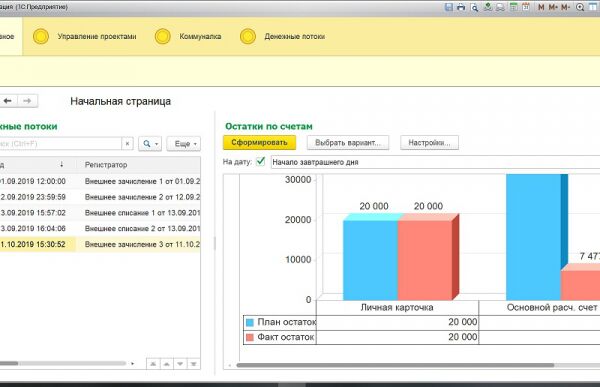
Task: Open the Коммуналка section
Action: coord(200,36)
